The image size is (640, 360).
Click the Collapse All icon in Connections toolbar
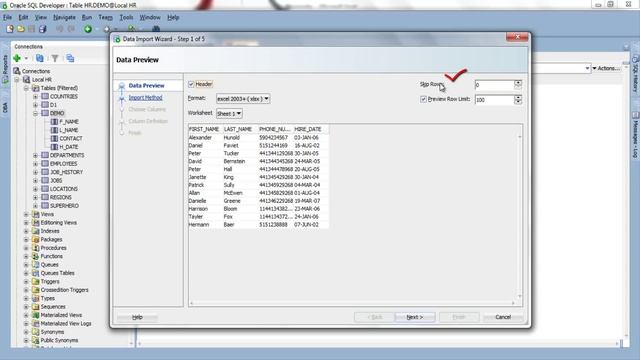[x=70, y=58]
